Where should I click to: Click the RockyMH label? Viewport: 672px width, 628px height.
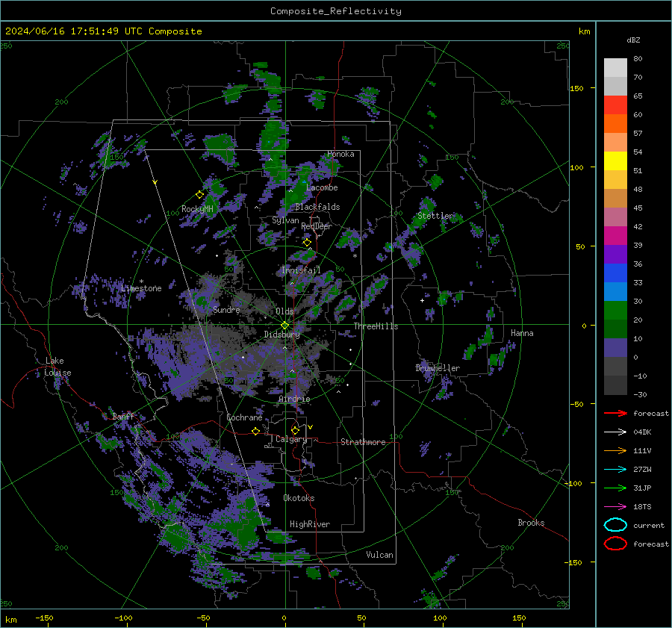197,209
